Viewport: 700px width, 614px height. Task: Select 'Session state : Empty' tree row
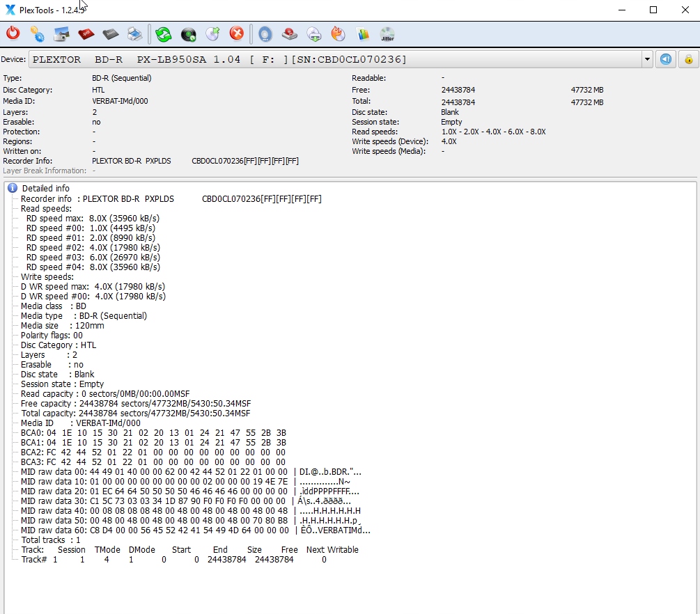pyautogui.click(x=62, y=384)
